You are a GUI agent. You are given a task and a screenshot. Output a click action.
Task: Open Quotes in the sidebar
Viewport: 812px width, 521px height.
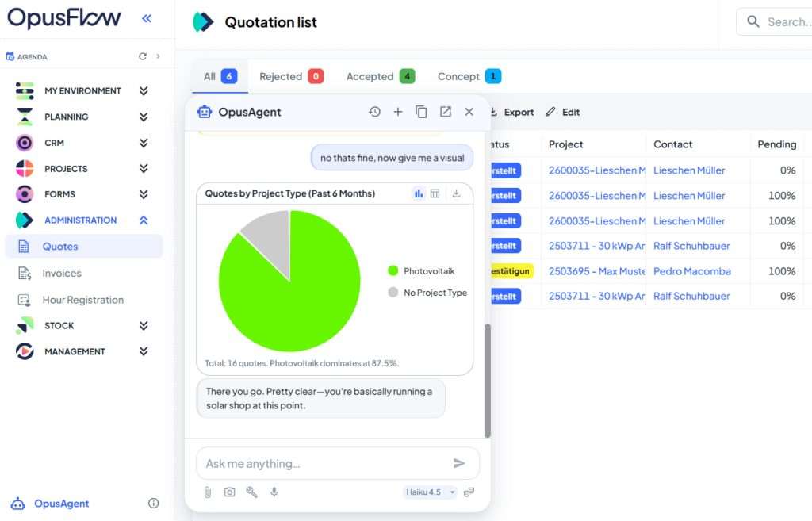(84, 247)
